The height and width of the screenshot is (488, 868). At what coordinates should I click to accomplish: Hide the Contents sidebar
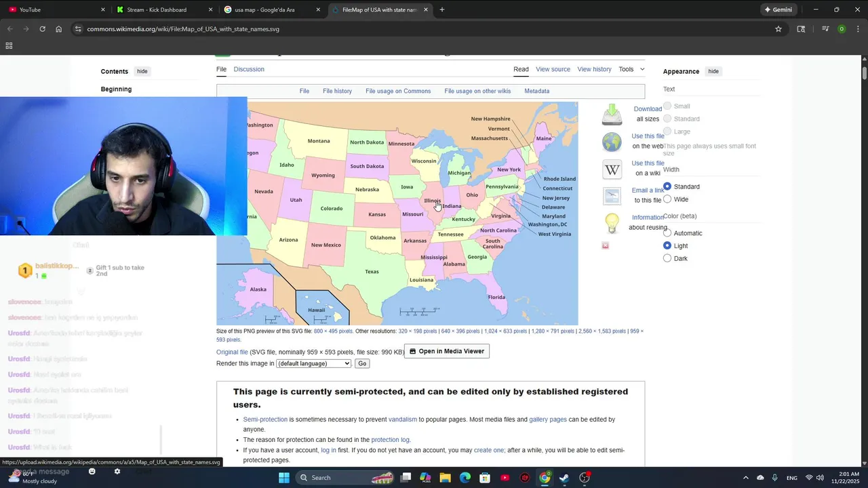tap(142, 71)
